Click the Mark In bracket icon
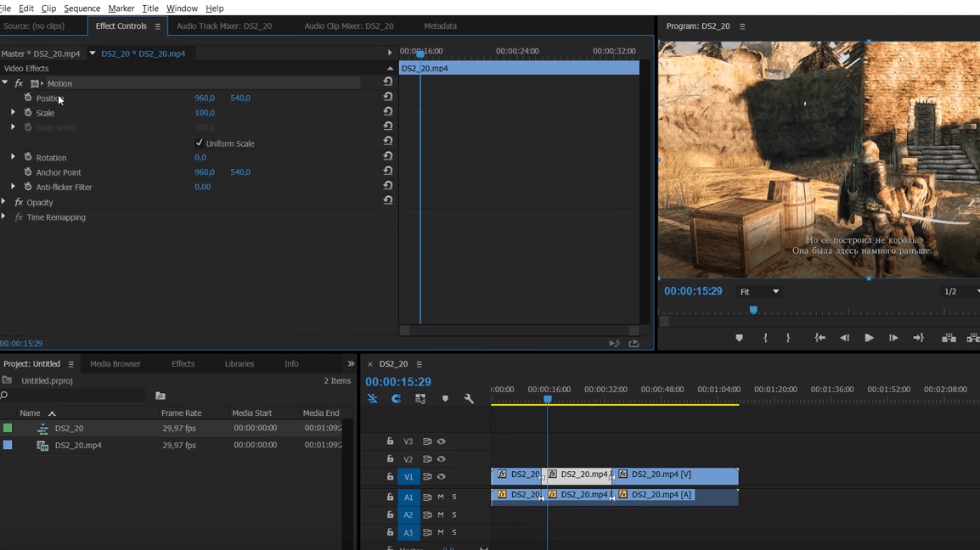The height and width of the screenshot is (550, 980). point(765,338)
